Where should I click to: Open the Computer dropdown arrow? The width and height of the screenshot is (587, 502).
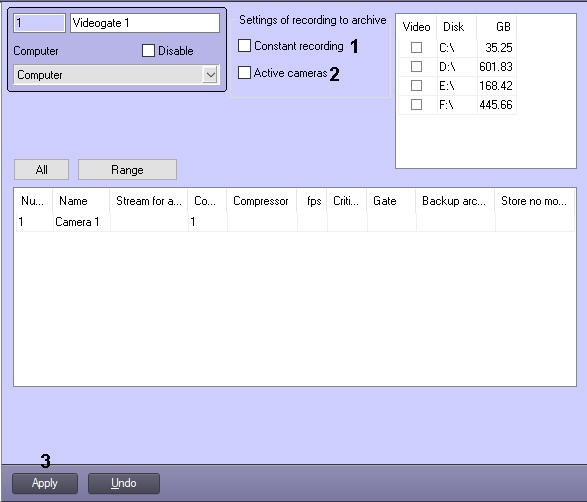tap(210, 75)
